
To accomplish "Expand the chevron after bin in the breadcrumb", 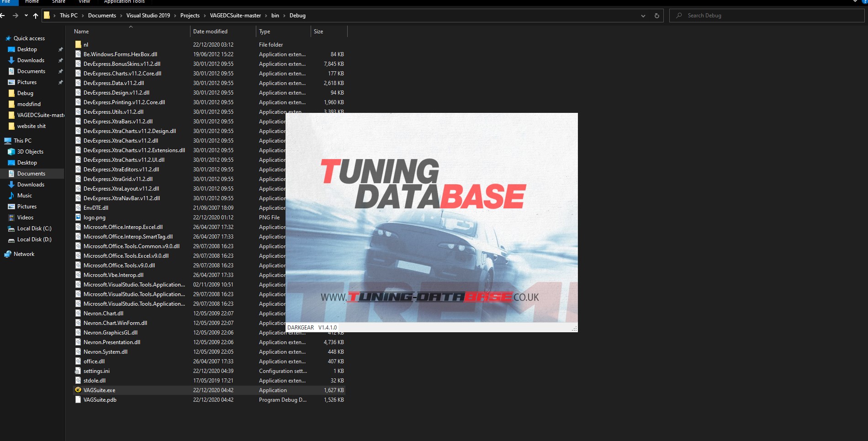I will pyautogui.click(x=284, y=16).
